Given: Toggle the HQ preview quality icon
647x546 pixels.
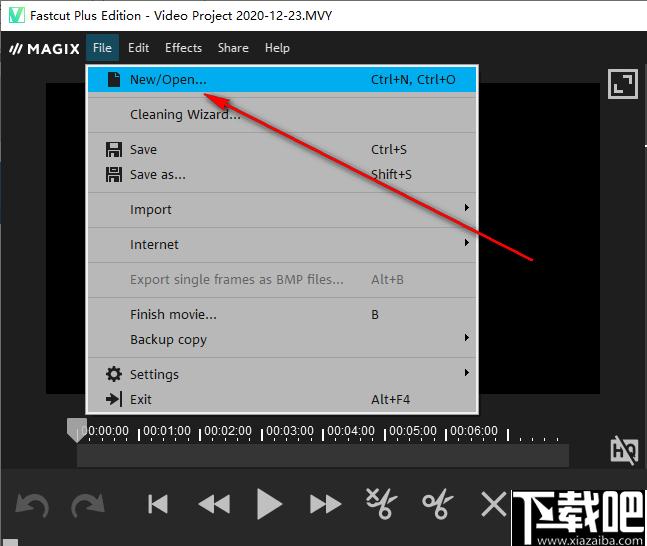Looking at the screenshot, I should point(624,450).
